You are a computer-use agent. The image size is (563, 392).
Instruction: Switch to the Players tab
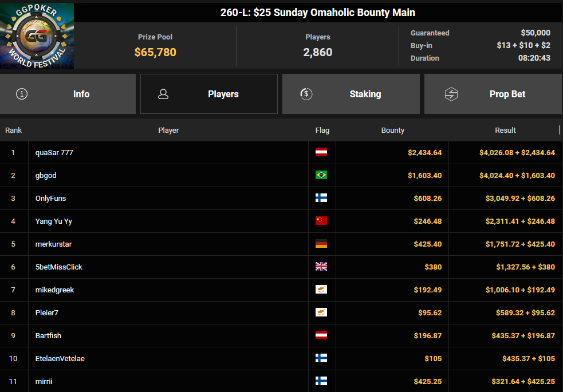click(x=209, y=94)
